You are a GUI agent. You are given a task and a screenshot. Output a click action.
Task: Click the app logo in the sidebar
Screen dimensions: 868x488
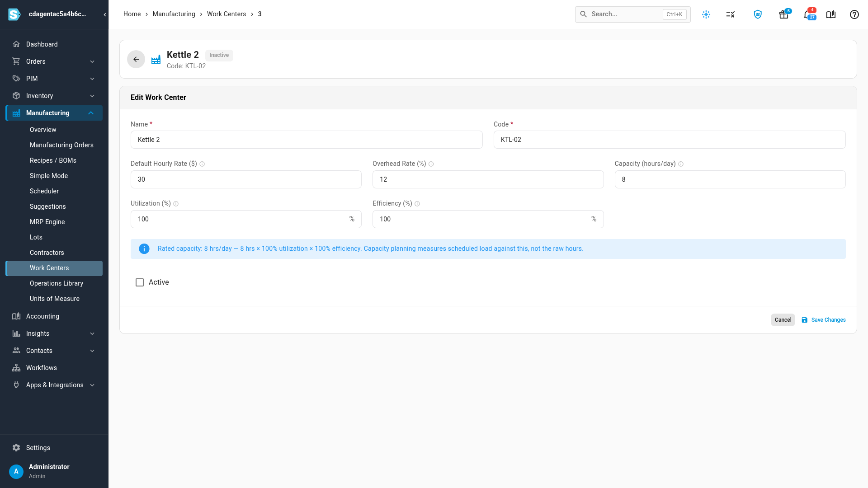[x=14, y=14]
